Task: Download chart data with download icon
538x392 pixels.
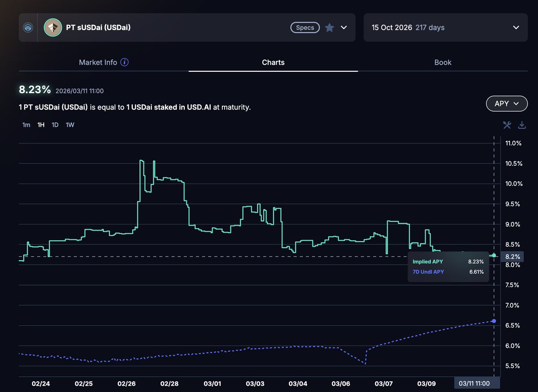Action: [x=521, y=125]
